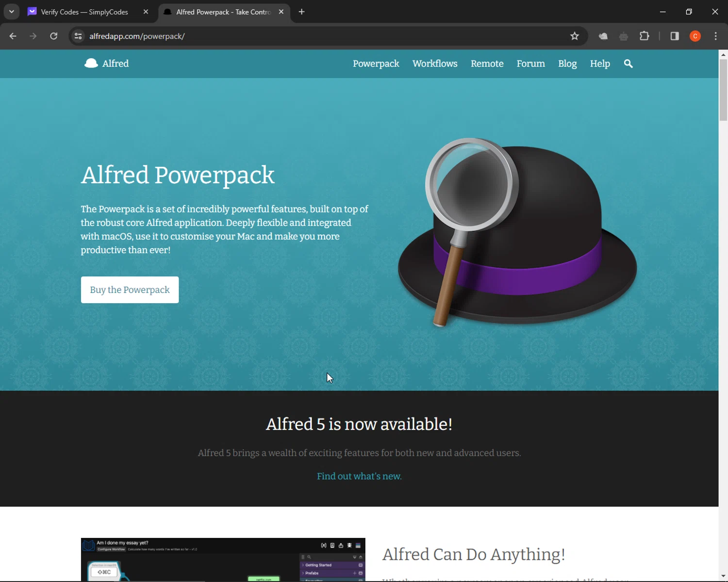Click the vertical scrollbar thumb
This screenshot has height=582, width=728.
(723, 91)
